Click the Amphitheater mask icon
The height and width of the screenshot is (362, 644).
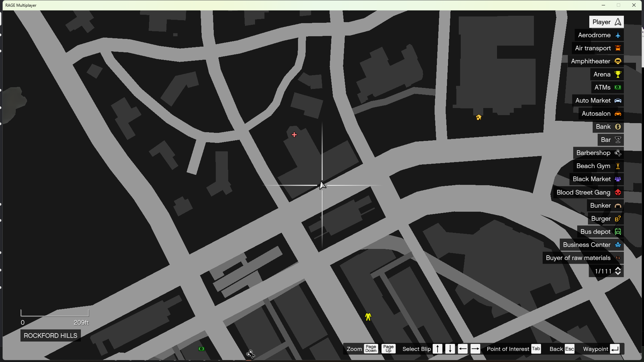coord(618,61)
